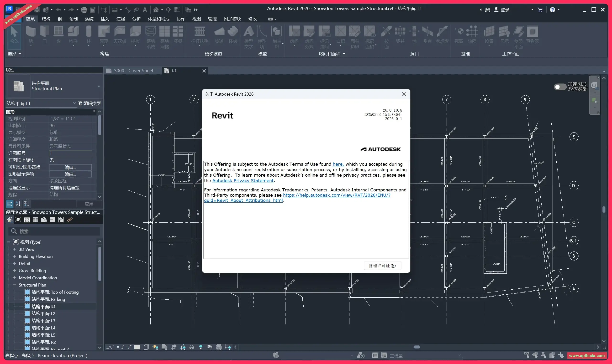Image resolution: width=612 pixels, height=364 pixels.
Task: Click the shopping cart icon in title bar
Action: (540, 10)
